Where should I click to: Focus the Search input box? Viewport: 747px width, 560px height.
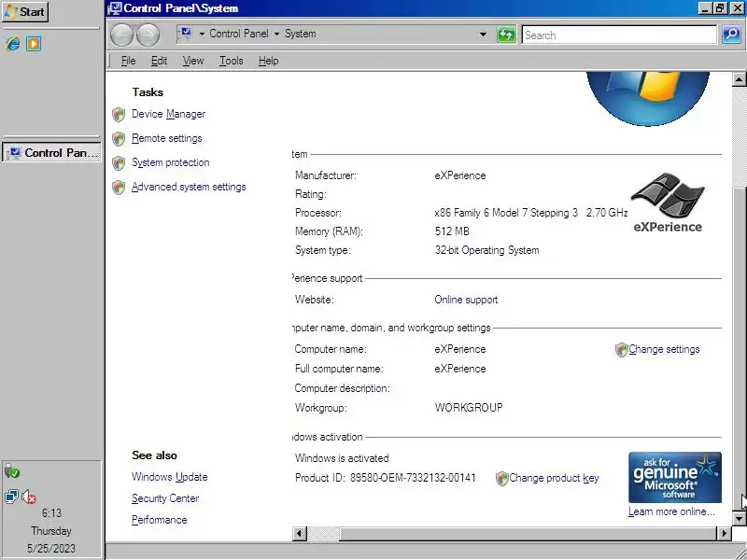pyautogui.click(x=619, y=35)
